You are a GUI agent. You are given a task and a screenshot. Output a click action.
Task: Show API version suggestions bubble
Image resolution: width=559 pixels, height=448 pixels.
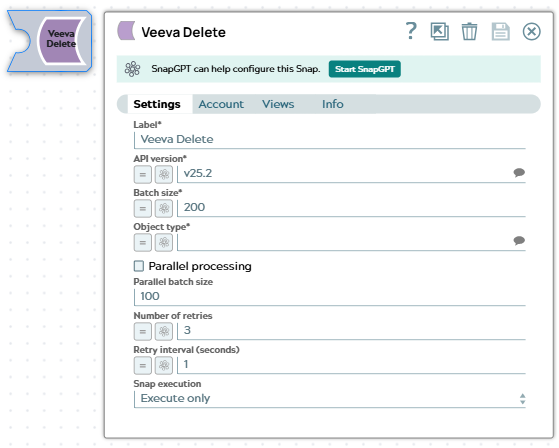coord(519,173)
